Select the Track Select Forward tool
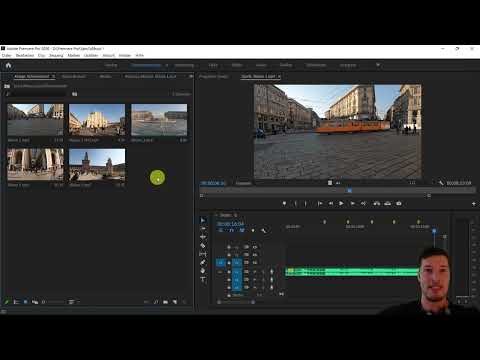The width and height of the screenshot is (480, 360). 203,229
